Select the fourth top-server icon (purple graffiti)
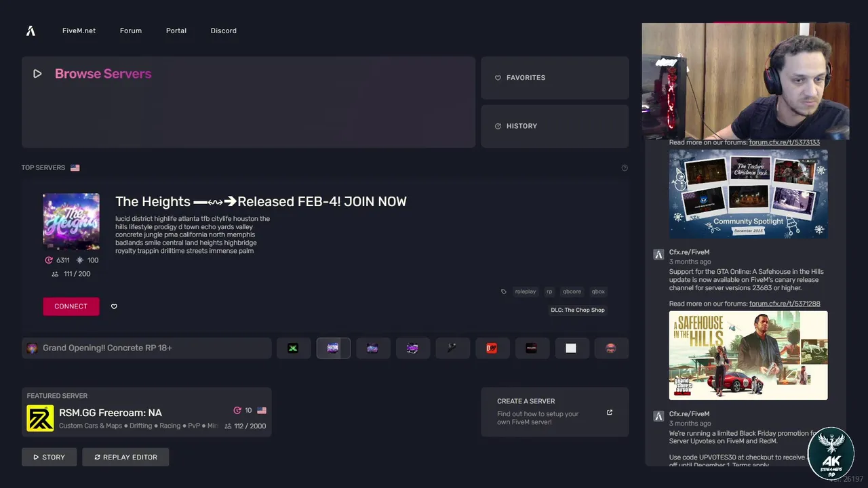 click(x=413, y=348)
